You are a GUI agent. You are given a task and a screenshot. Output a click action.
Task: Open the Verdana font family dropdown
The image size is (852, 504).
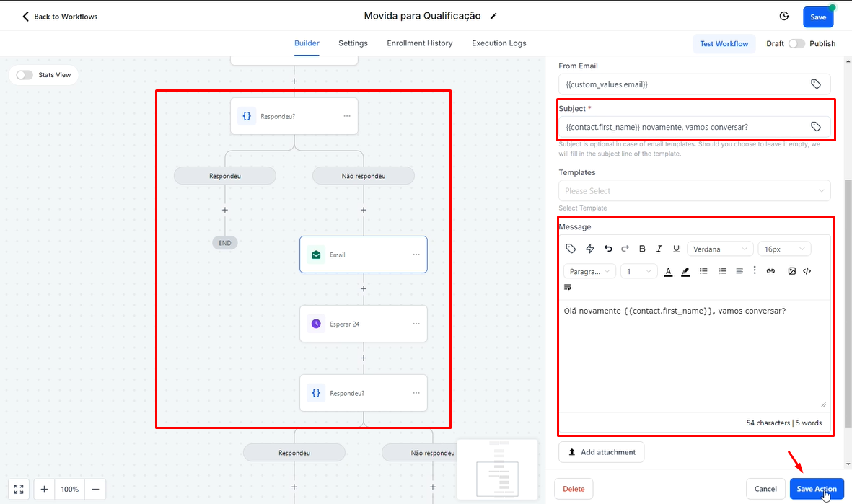719,249
